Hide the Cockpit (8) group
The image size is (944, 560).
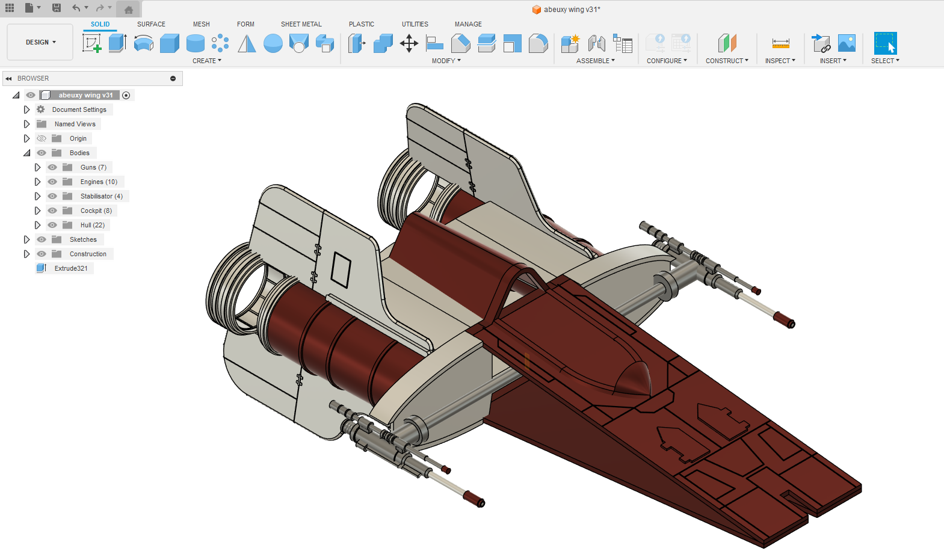coord(52,211)
